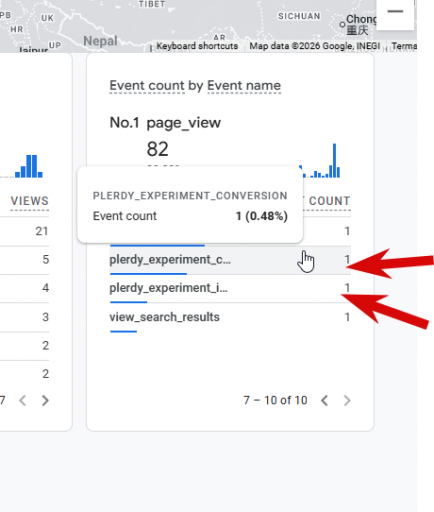
Task: Go to next page in views card
Action: click(x=45, y=400)
